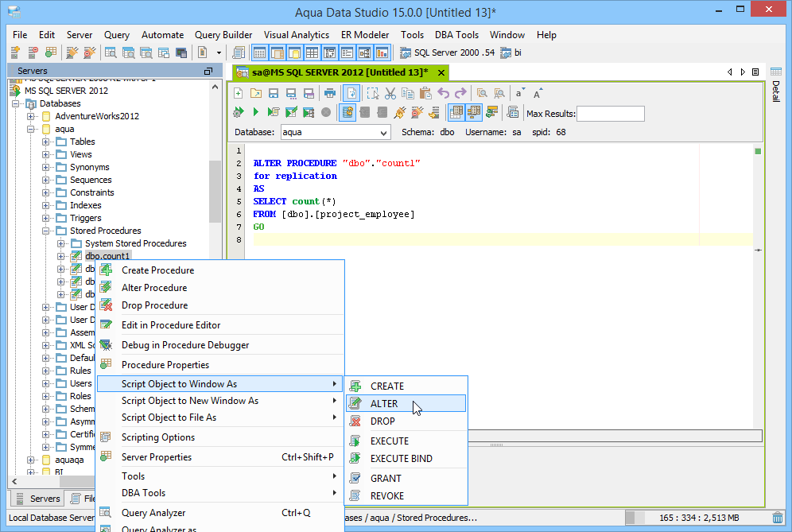Click the Connect Server plug icon
The width and height of the screenshot is (792, 532).
pyautogui.click(x=72, y=52)
